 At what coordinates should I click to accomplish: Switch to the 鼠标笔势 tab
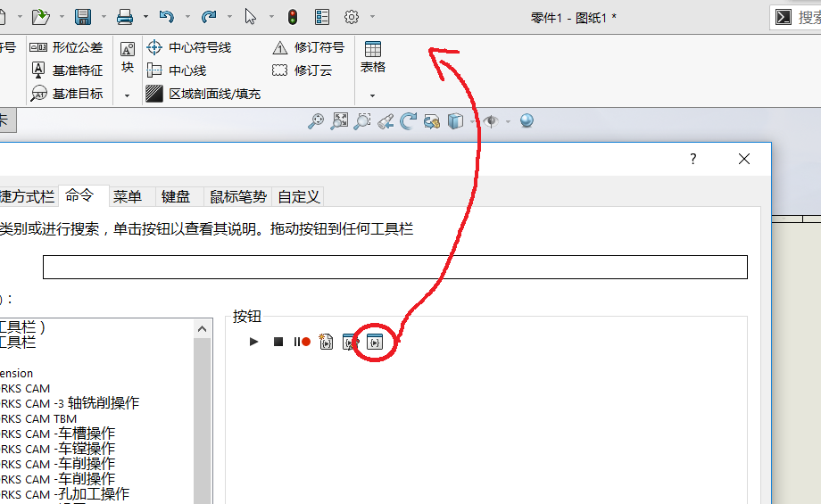coord(237,196)
